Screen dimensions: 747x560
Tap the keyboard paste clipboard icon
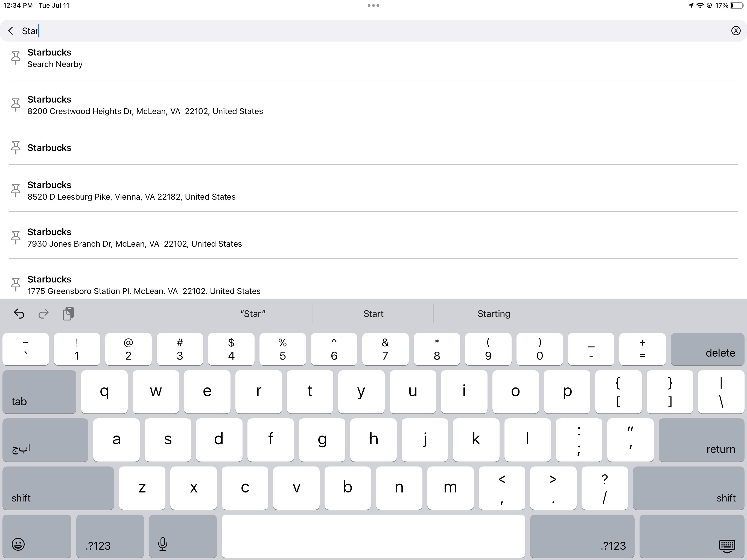pyautogui.click(x=68, y=314)
